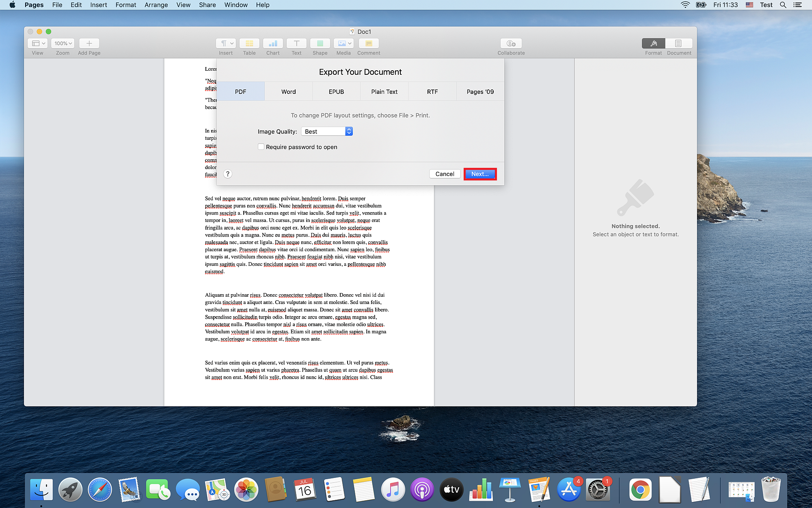Add a Comment via toolbar icon

[x=369, y=43]
